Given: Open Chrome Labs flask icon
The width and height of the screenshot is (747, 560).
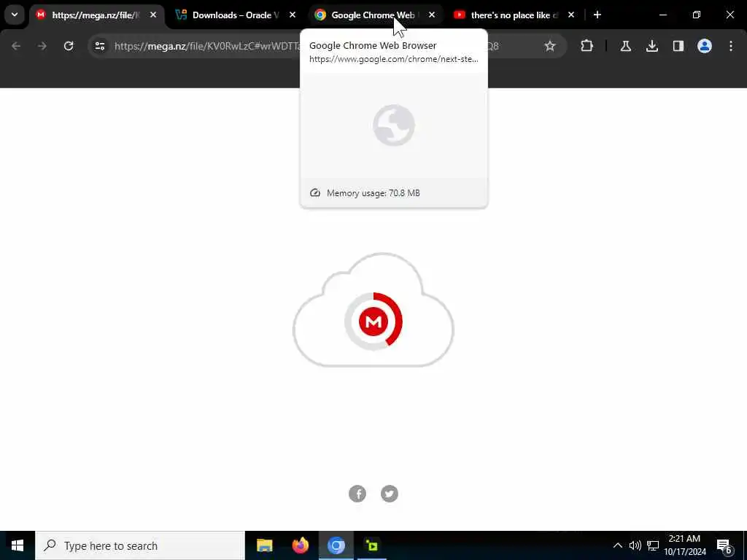Looking at the screenshot, I should (x=625, y=46).
